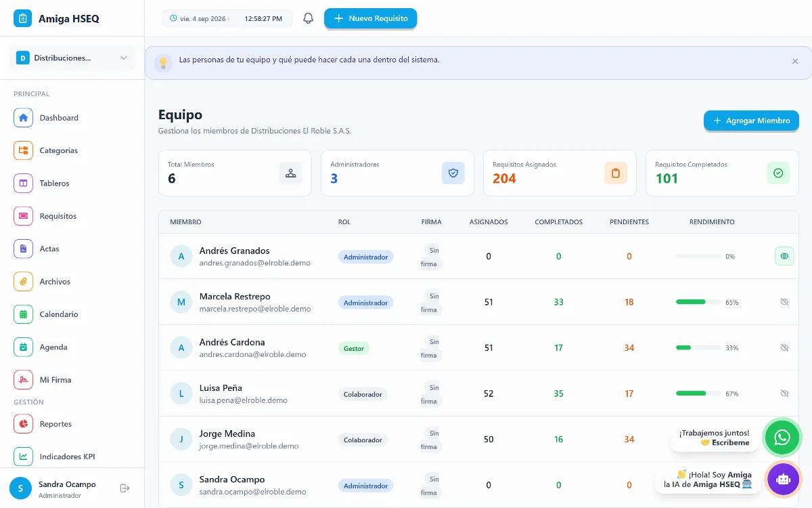The height and width of the screenshot is (508, 812).
Task: Click the date and time display
Action: pyautogui.click(x=227, y=18)
